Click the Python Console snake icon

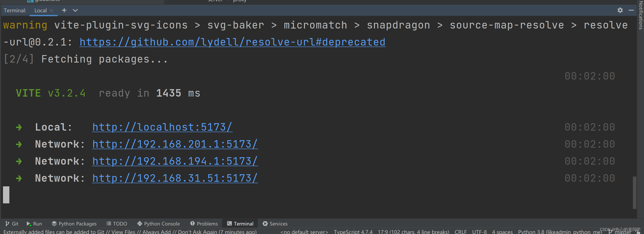tap(140, 224)
